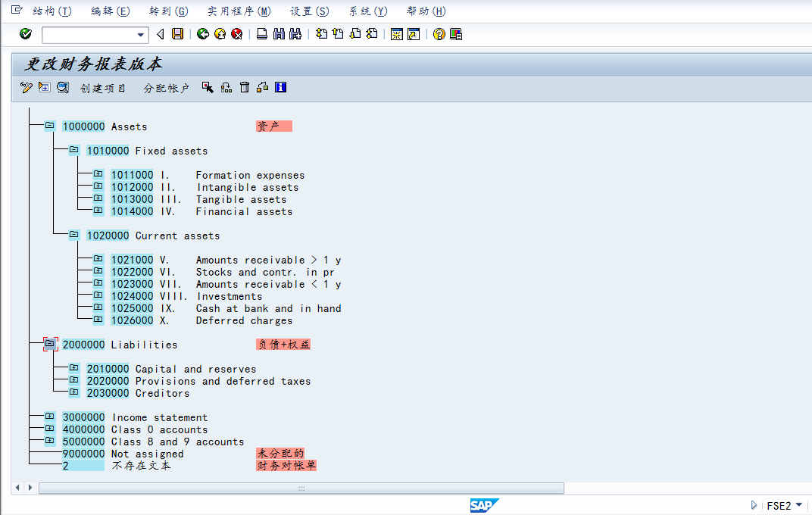
Task: Click the Check structure icon beside trash can
Action: (263, 87)
